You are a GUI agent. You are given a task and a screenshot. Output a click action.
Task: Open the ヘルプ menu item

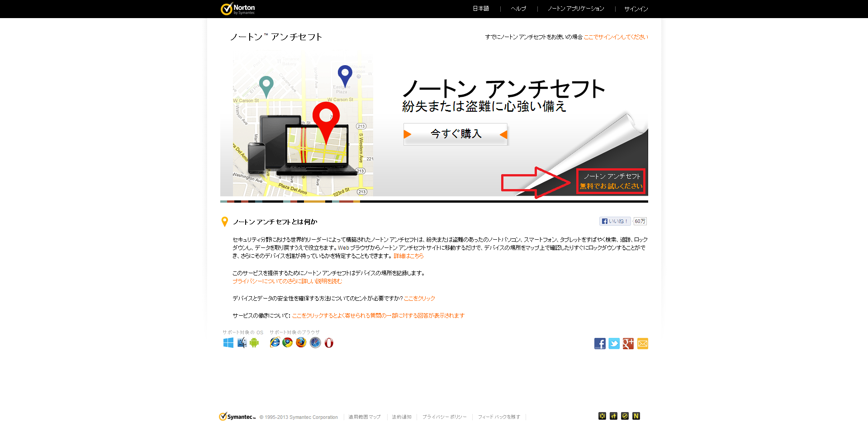point(518,9)
